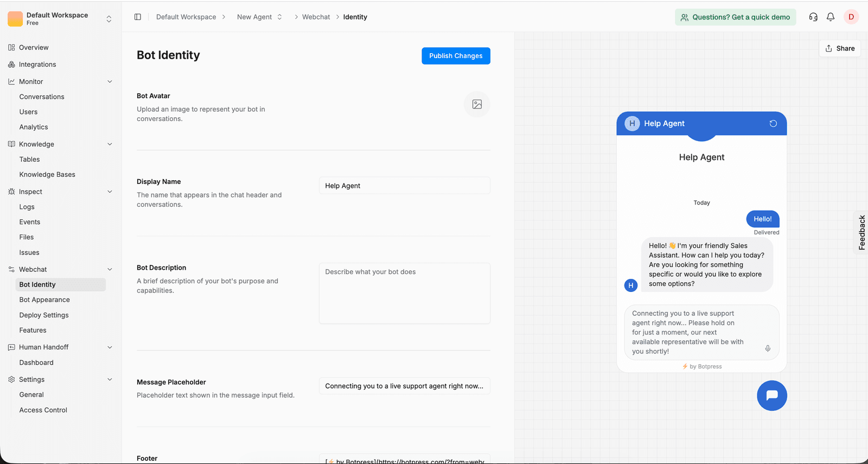868x464 pixels.
Task: Click the H avatar in chat header
Action: pyautogui.click(x=632, y=123)
